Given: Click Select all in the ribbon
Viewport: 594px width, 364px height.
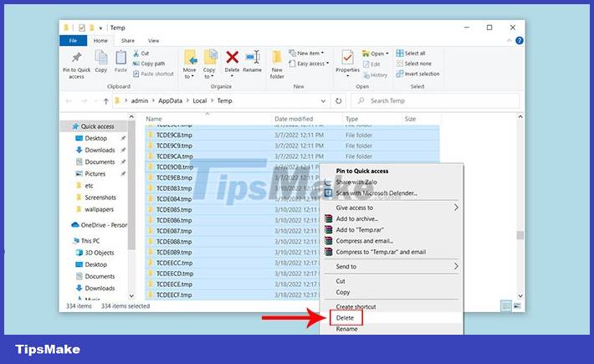Looking at the screenshot, I should coord(411,54).
